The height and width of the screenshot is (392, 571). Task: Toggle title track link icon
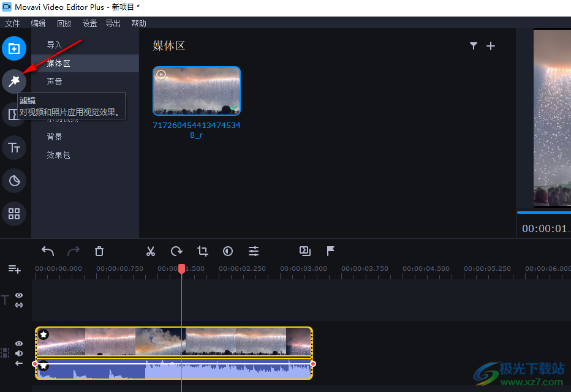[19, 305]
